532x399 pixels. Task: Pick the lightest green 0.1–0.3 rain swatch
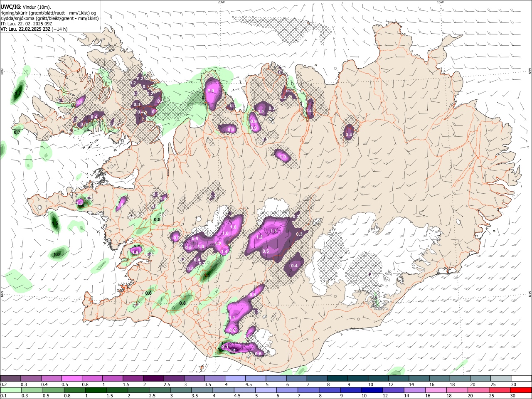click(x=11, y=390)
